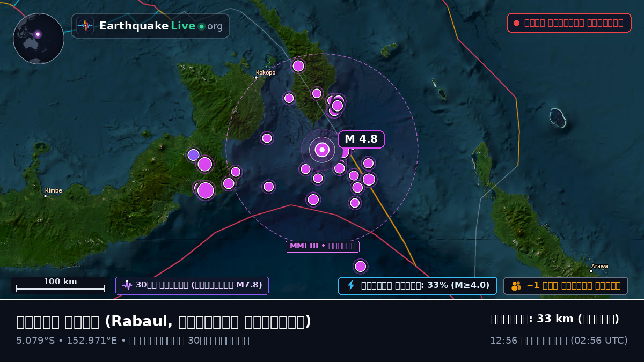
Task: Click the red-outlined alert badge
Action: [569, 23]
